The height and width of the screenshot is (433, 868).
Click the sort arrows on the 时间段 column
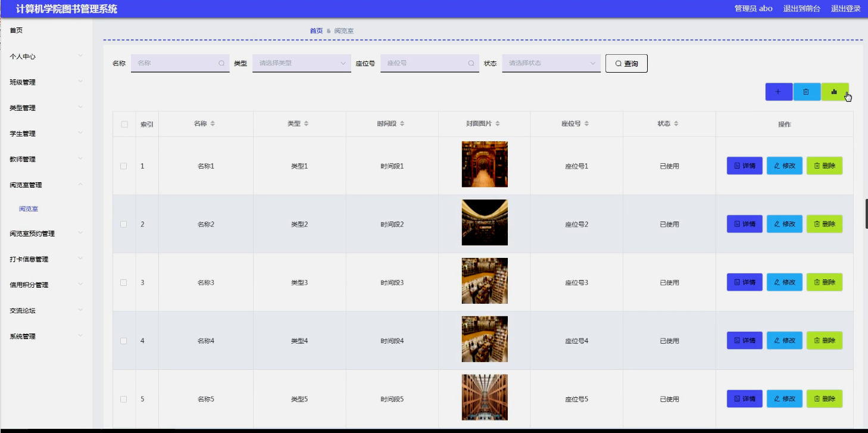coord(401,123)
